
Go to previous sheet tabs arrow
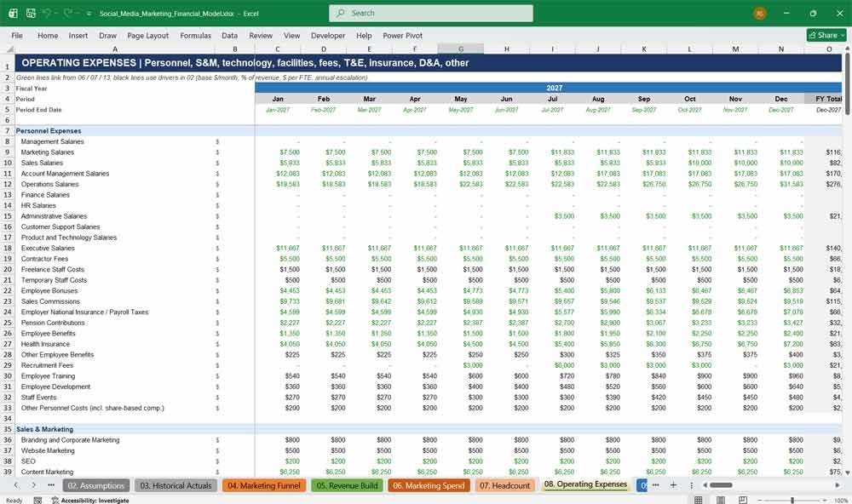pos(16,485)
